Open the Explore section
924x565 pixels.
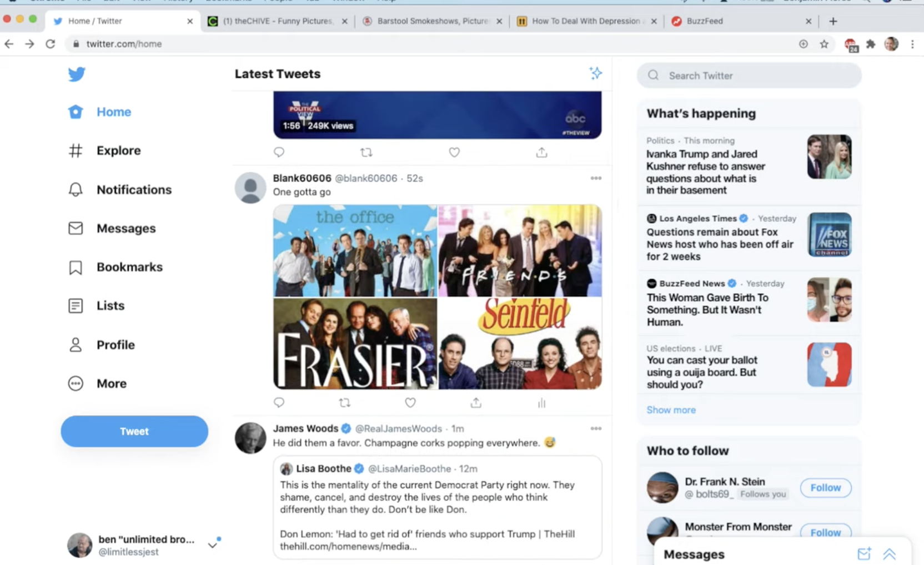(x=104, y=150)
